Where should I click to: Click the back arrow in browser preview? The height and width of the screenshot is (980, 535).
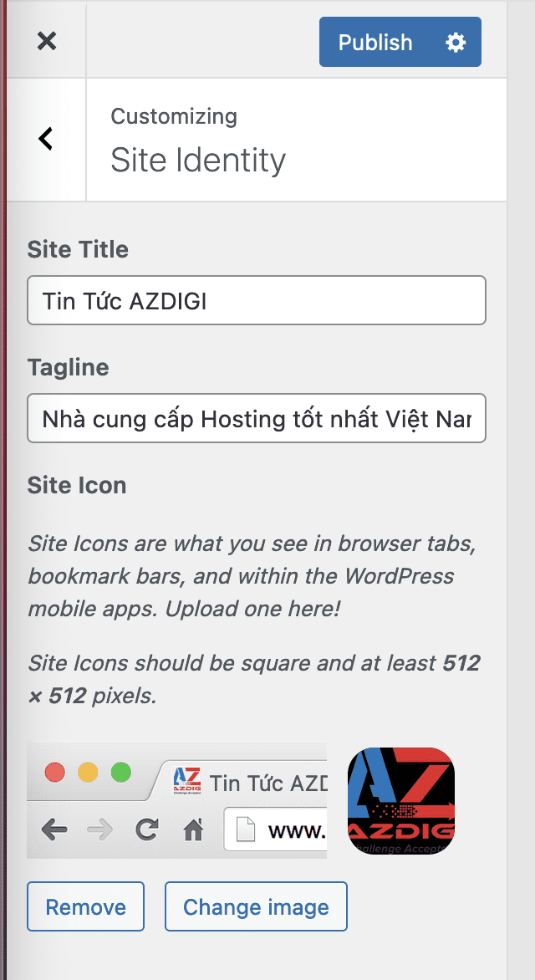[x=54, y=829]
